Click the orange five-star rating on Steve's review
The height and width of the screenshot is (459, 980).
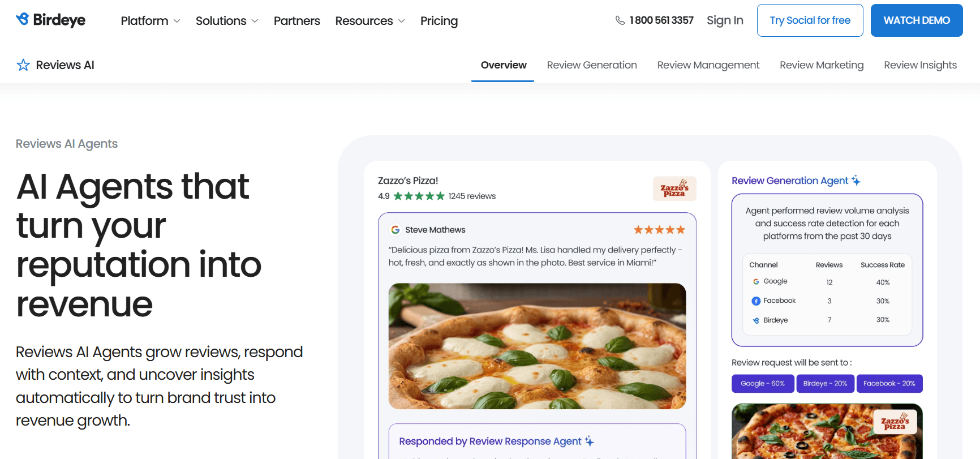pyautogui.click(x=659, y=230)
